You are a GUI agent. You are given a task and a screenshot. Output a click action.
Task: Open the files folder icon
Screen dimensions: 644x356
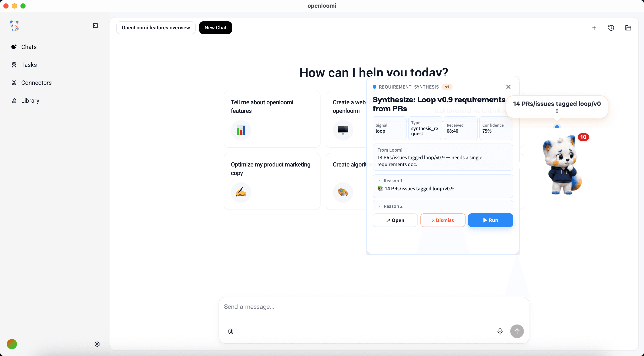tap(628, 28)
